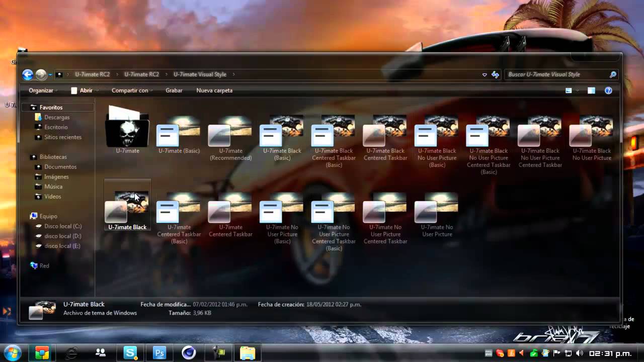Click the volume speaker tray icon

pyautogui.click(x=579, y=353)
